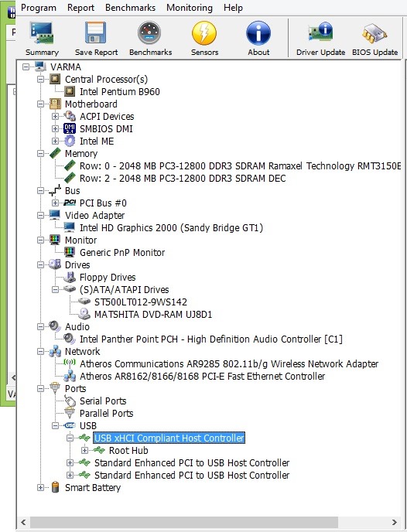Click the Audio speaker icon

coord(55,326)
